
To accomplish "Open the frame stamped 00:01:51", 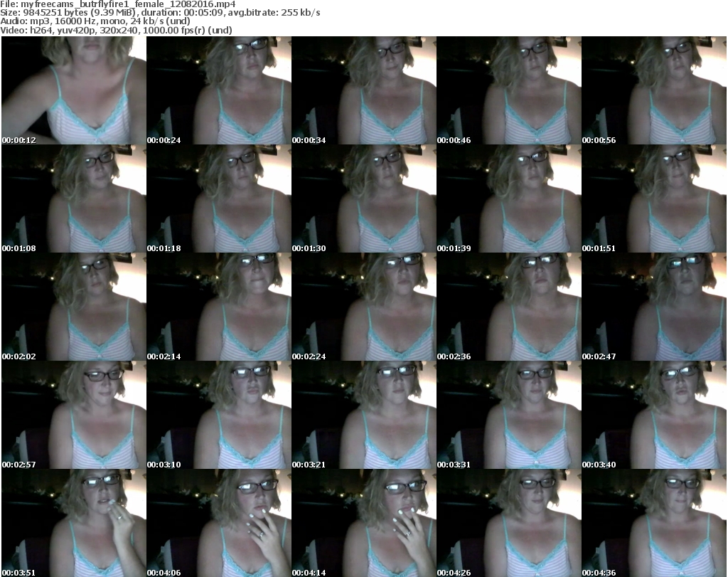I will pyautogui.click(x=654, y=198).
